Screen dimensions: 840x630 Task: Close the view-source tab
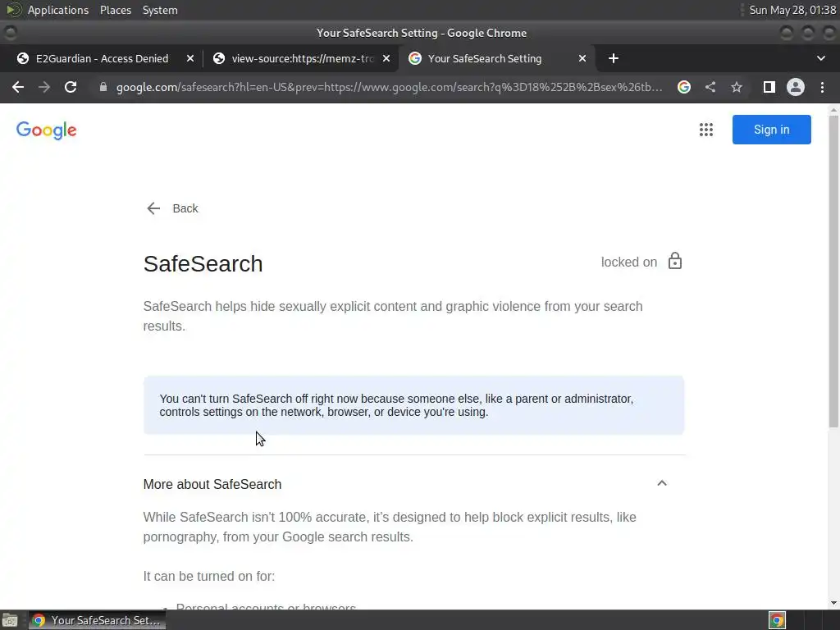[x=386, y=58]
